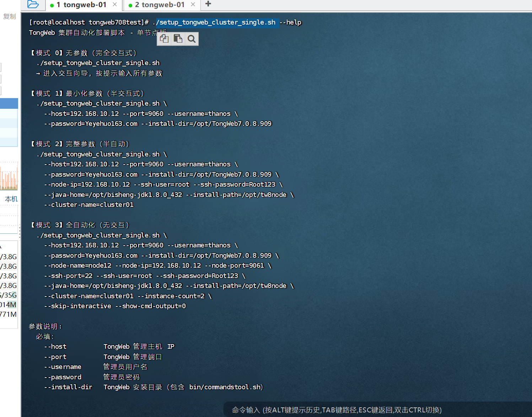Click the [root@localhost tongweb708test]# prompt

89,22
